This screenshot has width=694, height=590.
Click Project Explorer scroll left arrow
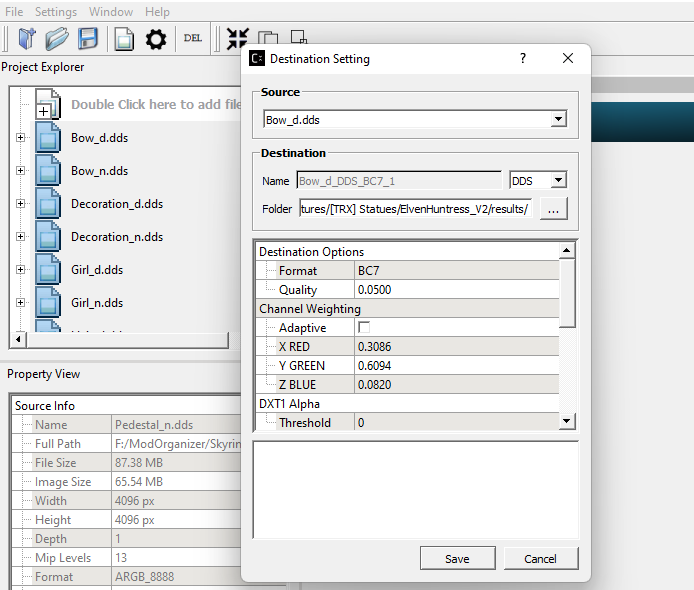pyautogui.click(x=18, y=339)
